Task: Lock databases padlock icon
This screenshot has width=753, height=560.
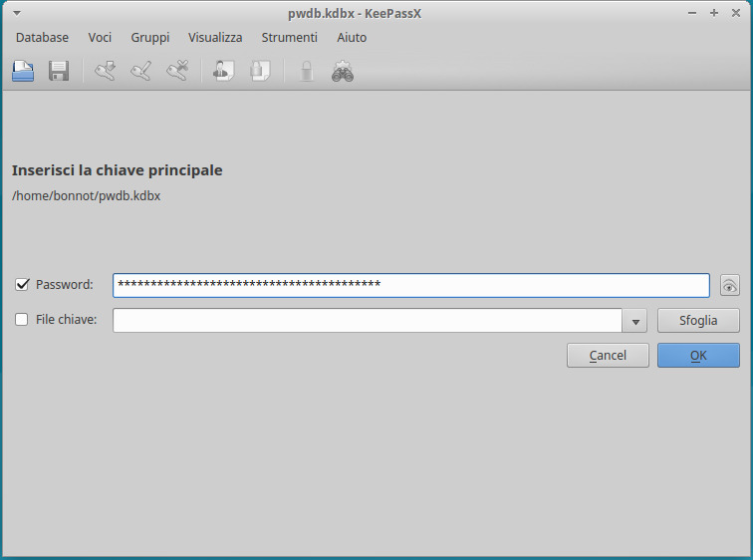Action: click(x=307, y=71)
